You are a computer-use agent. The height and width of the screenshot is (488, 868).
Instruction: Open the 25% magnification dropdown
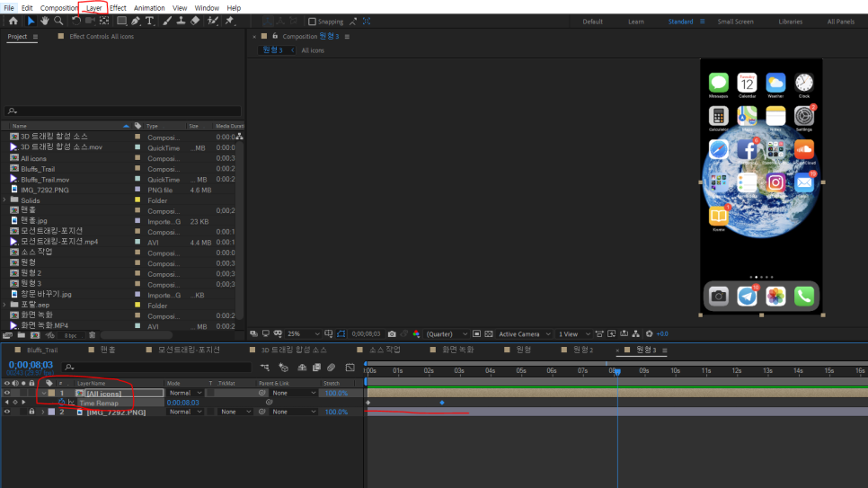304,334
